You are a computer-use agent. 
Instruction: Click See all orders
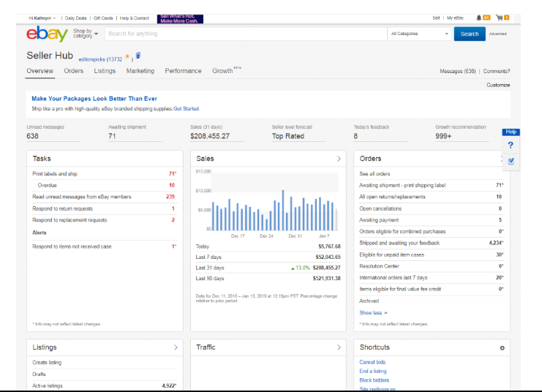point(374,174)
